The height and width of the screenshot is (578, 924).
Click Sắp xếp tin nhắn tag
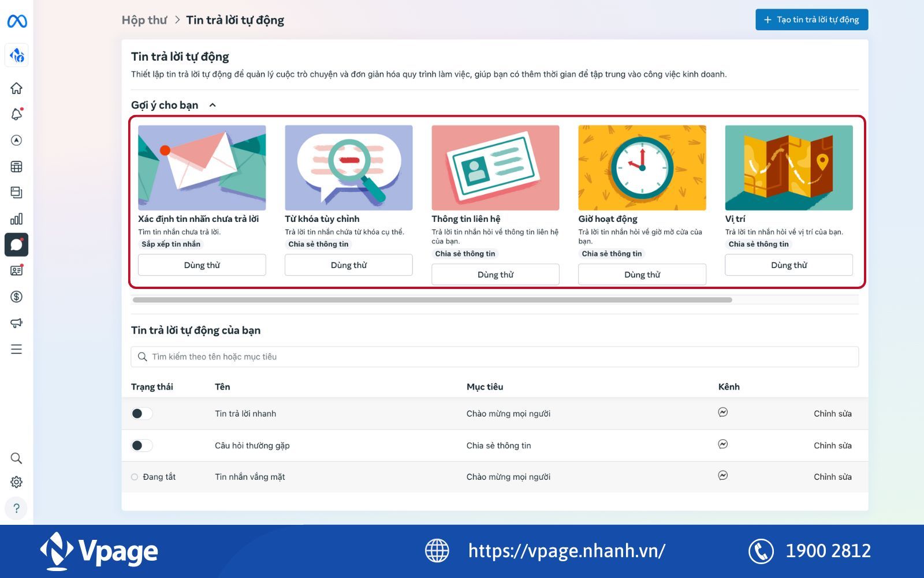click(171, 244)
